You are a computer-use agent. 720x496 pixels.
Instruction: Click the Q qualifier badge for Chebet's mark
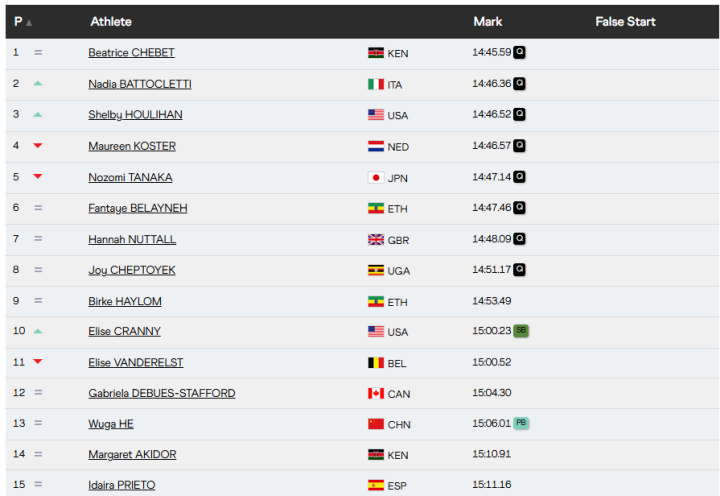pyautogui.click(x=519, y=52)
